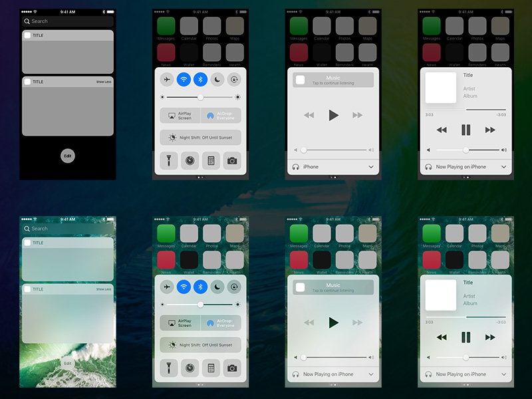This screenshot has height=399, width=532.
Task: Open the timer icon in dark Control Center
Action: coord(190,160)
